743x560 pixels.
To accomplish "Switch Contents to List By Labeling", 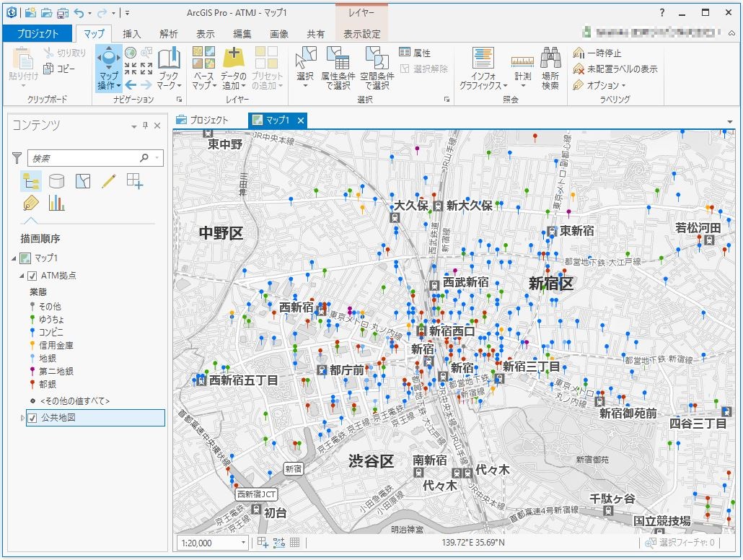I will tap(31, 204).
